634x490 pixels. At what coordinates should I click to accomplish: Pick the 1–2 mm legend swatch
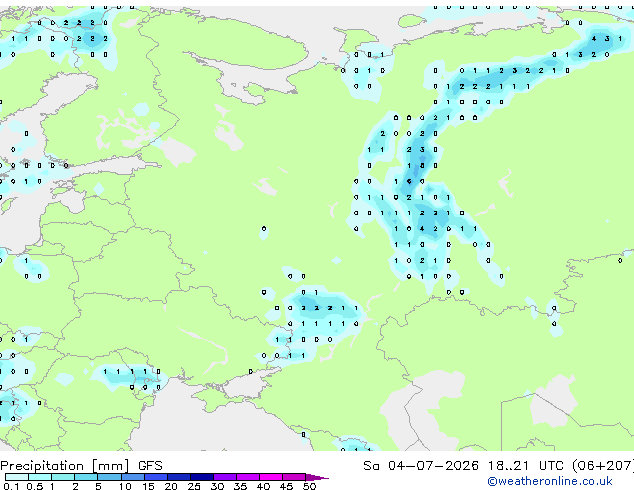pos(63,477)
